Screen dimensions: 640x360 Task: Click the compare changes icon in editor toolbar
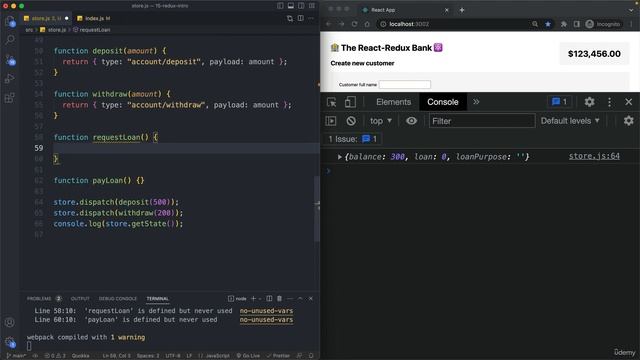click(290, 18)
